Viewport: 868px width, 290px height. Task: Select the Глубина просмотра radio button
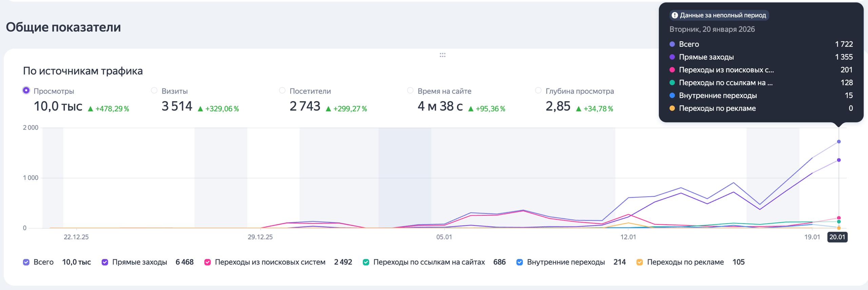[x=538, y=90]
